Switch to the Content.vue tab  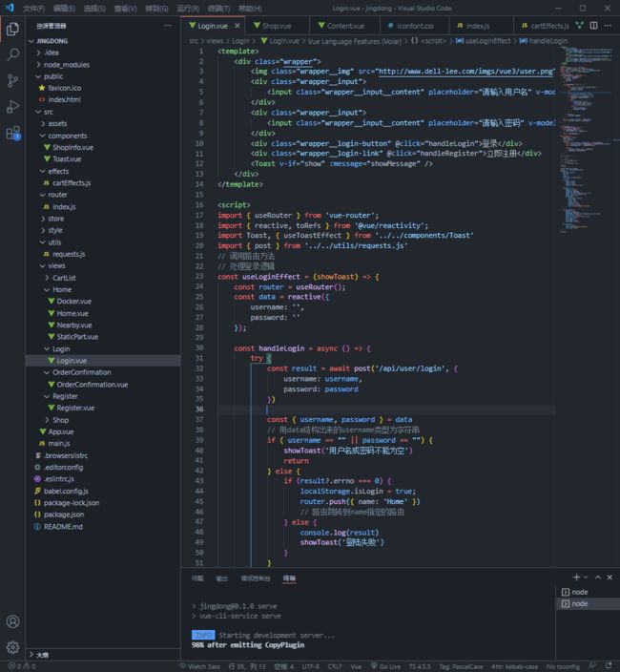tap(345, 26)
